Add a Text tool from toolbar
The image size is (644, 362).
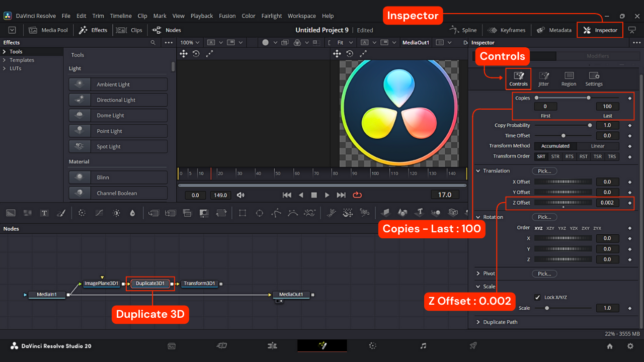(x=44, y=213)
